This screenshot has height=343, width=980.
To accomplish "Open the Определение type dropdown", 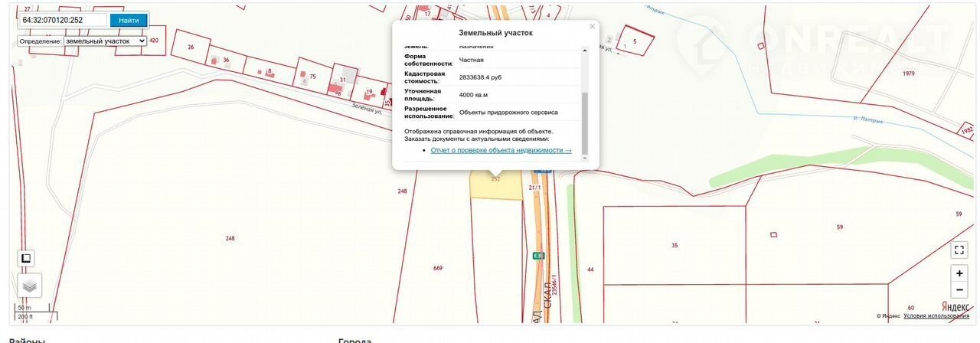I will pos(105,41).
